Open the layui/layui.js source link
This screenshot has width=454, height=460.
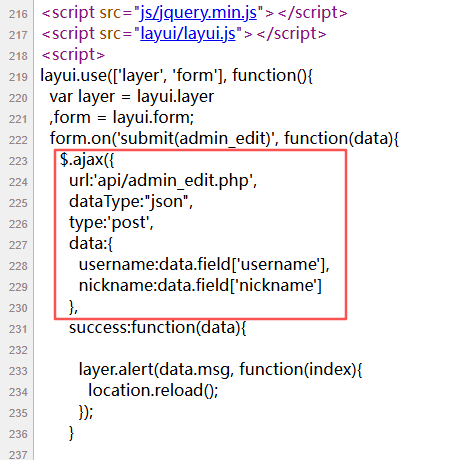(188, 34)
